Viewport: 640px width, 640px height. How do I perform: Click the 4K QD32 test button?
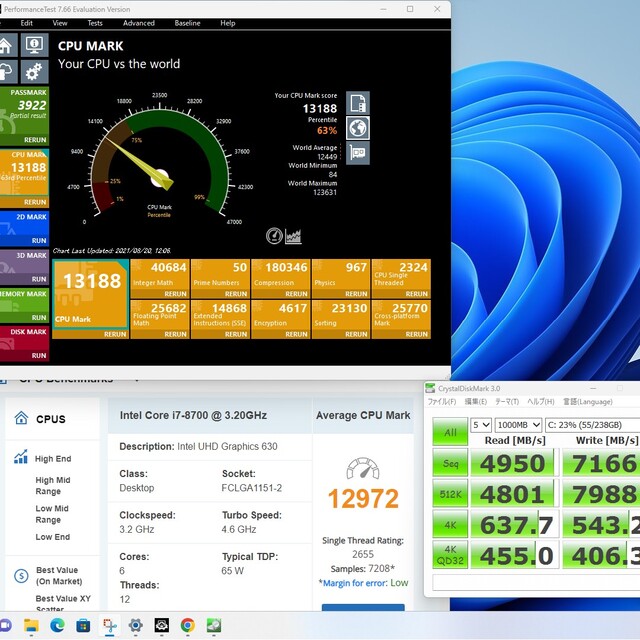point(450,555)
